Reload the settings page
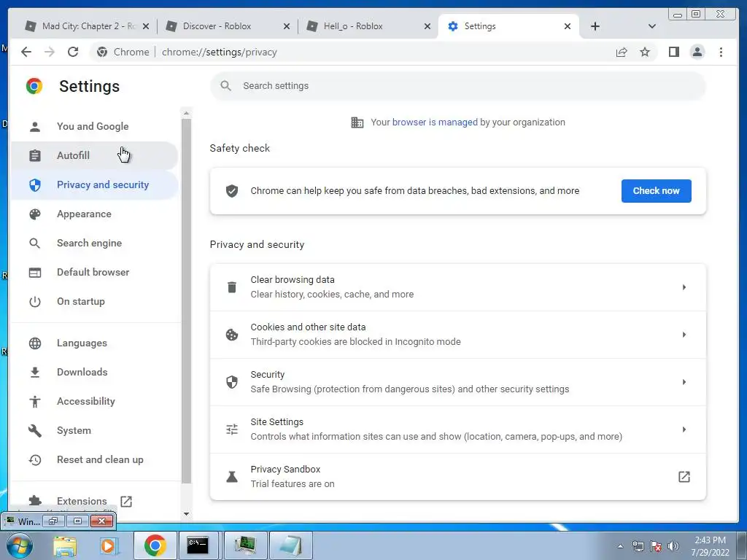The image size is (747, 560). 73,52
